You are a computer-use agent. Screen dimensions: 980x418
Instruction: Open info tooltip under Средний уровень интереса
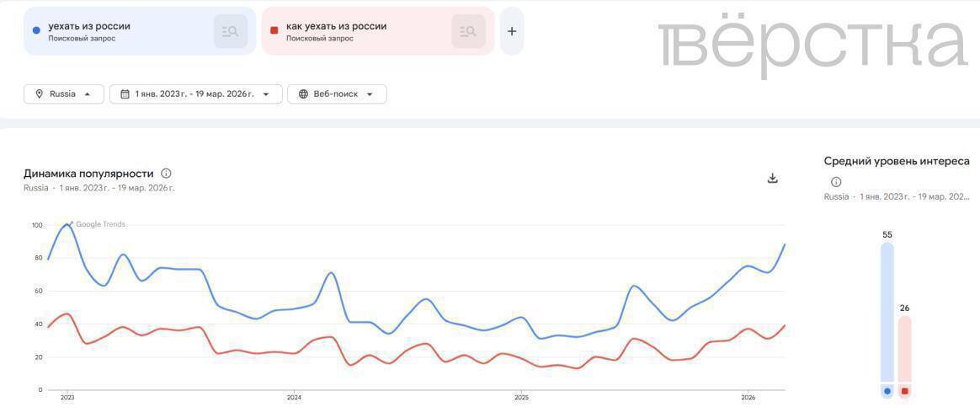tap(836, 182)
